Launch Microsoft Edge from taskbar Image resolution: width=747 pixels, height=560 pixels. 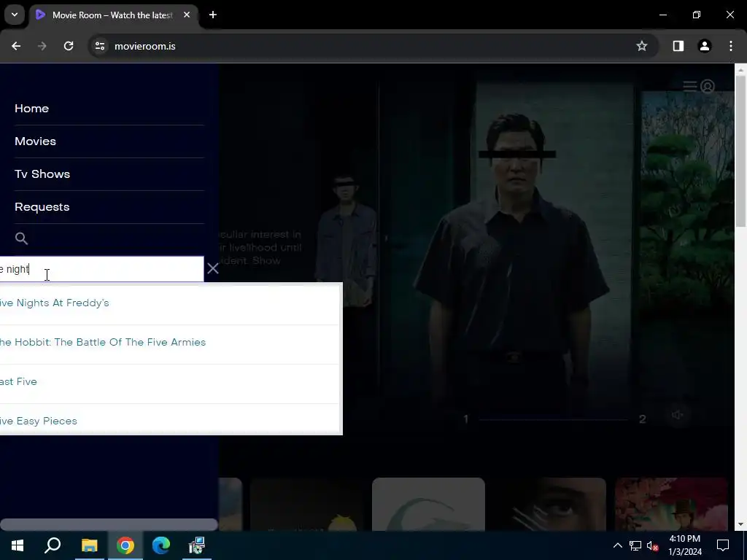(161, 545)
